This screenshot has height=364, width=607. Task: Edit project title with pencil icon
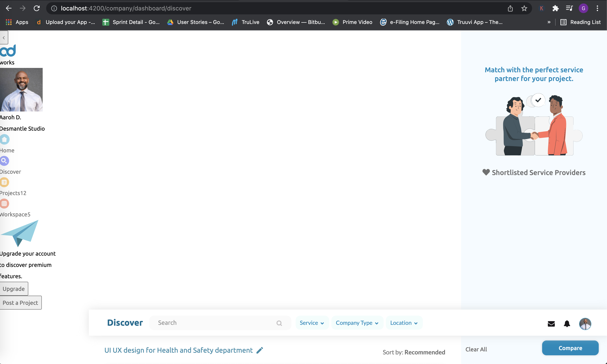260,350
